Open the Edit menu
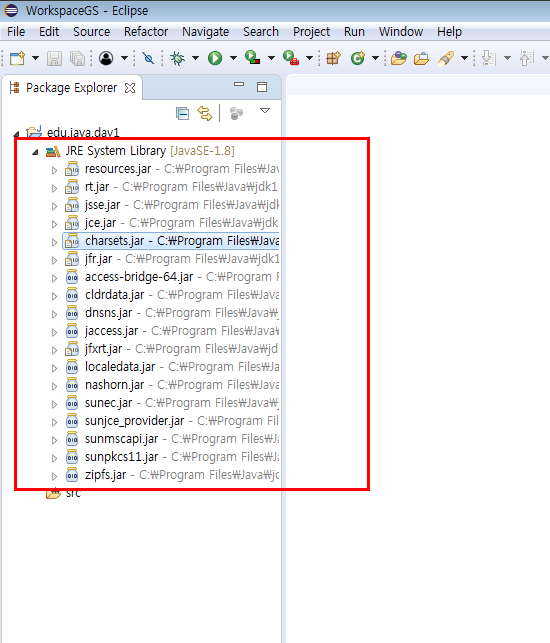The width and height of the screenshot is (550, 643). [x=49, y=32]
